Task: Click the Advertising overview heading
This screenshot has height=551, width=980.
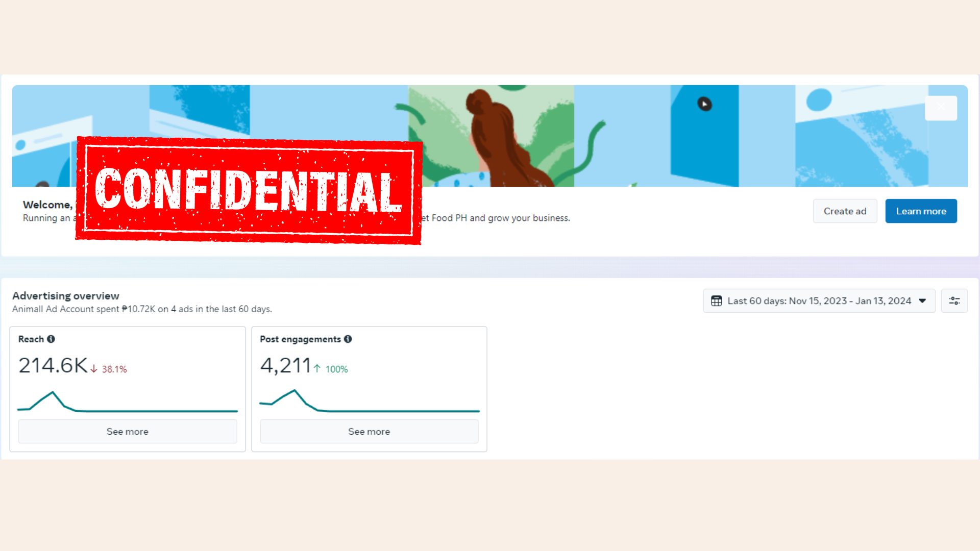Action: (x=66, y=296)
